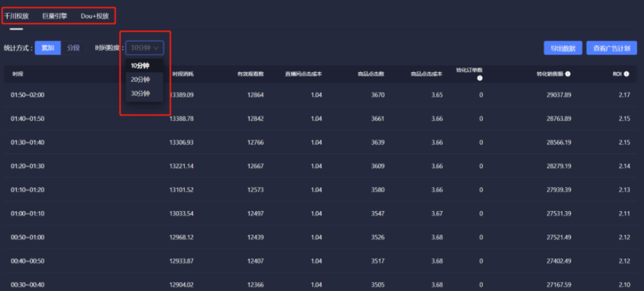The width and height of the screenshot is (644, 291).
Task: Open the 时间粒度 dropdown showing 10分钟
Action: [x=145, y=48]
